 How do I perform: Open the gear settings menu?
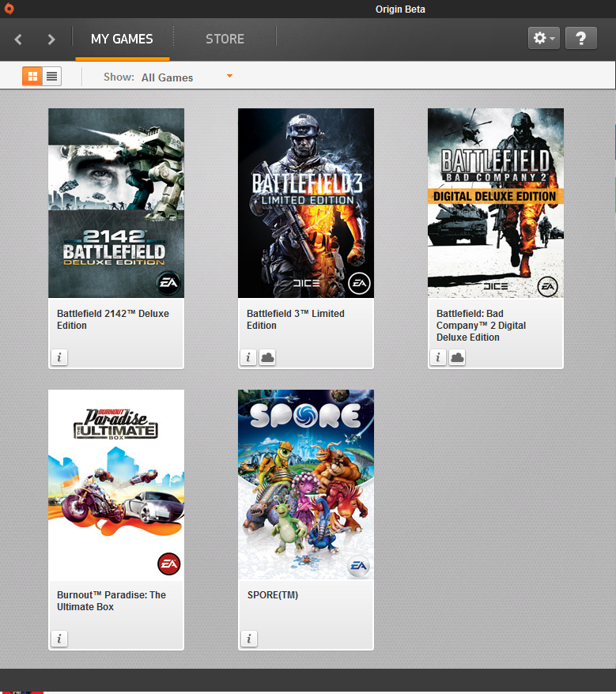click(x=544, y=38)
